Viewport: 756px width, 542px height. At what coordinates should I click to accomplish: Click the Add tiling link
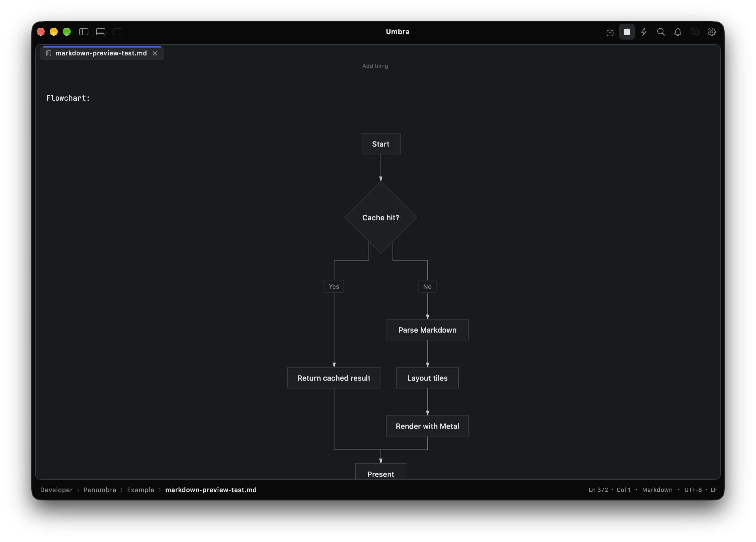[x=375, y=66]
